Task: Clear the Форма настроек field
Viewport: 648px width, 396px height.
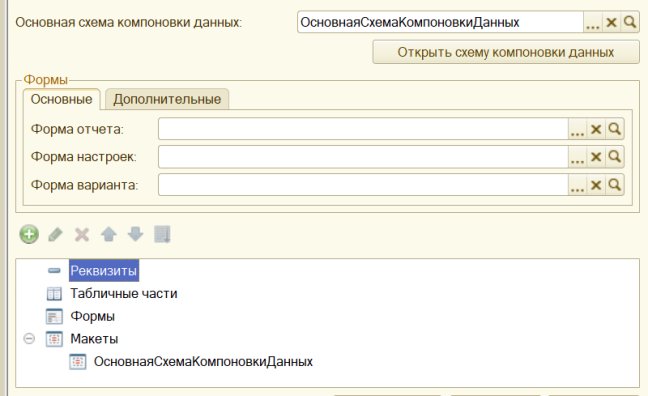Action: click(x=596, y=157)
